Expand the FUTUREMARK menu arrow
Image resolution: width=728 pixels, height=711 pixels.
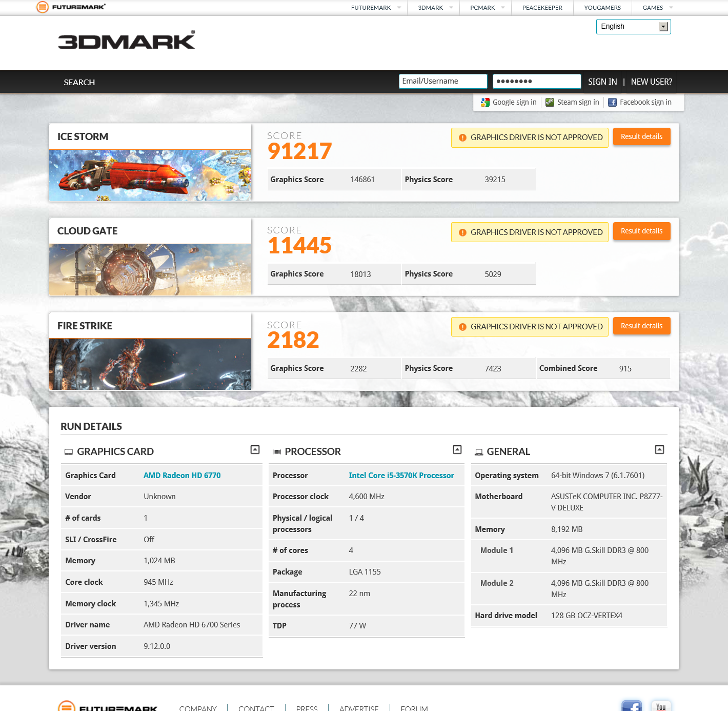pyautogui.click(x=399, y=8)
